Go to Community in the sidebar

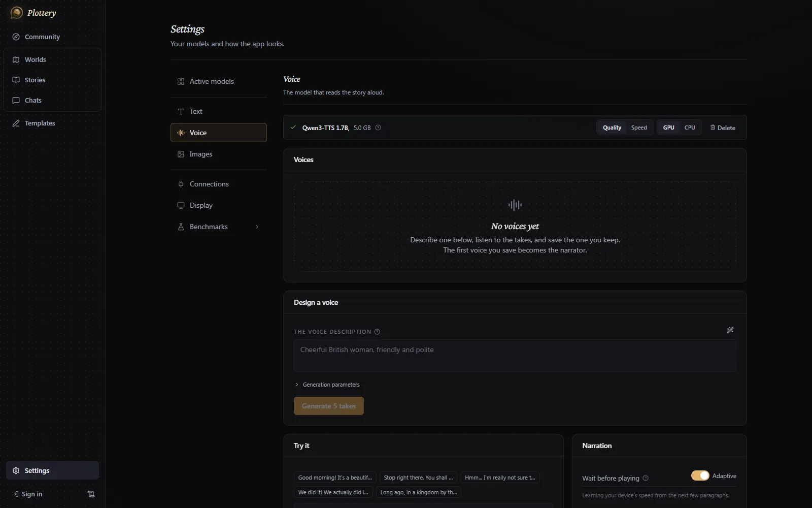tap(52, 37)
